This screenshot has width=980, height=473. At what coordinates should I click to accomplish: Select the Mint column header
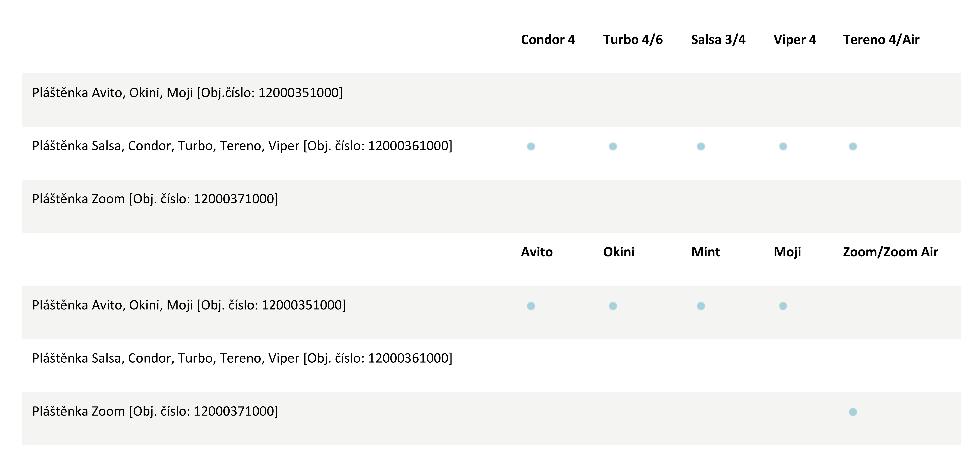pyautogui.click(x=705, y=252)
